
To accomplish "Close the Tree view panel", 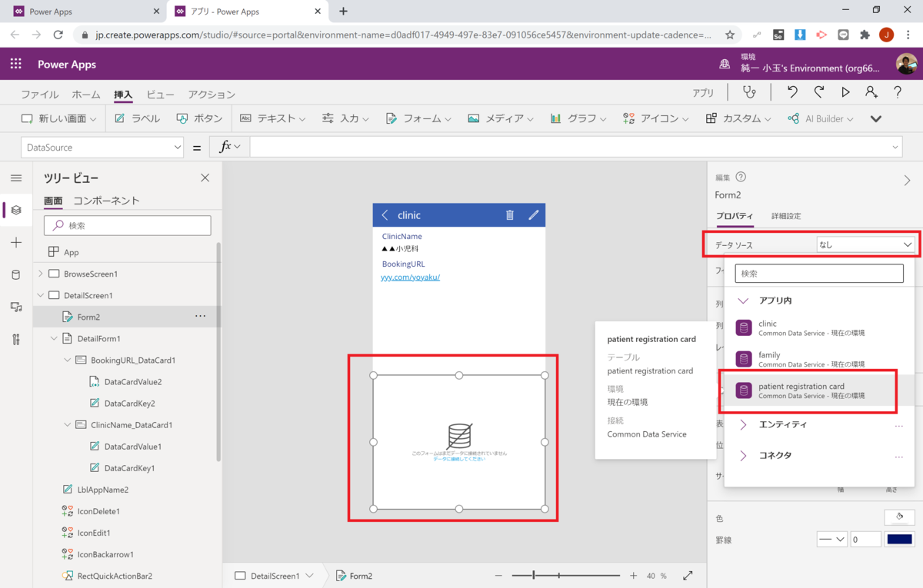I will click(205, 178).
